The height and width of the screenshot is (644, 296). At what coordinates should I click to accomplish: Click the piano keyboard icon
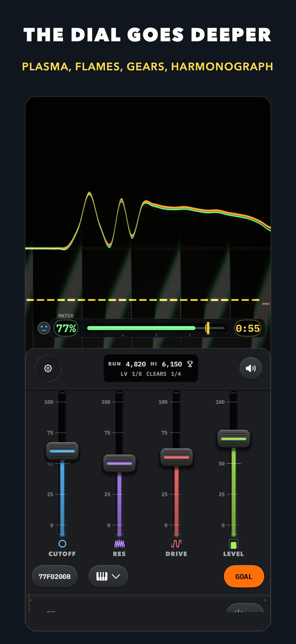click(x=102, y=576)
